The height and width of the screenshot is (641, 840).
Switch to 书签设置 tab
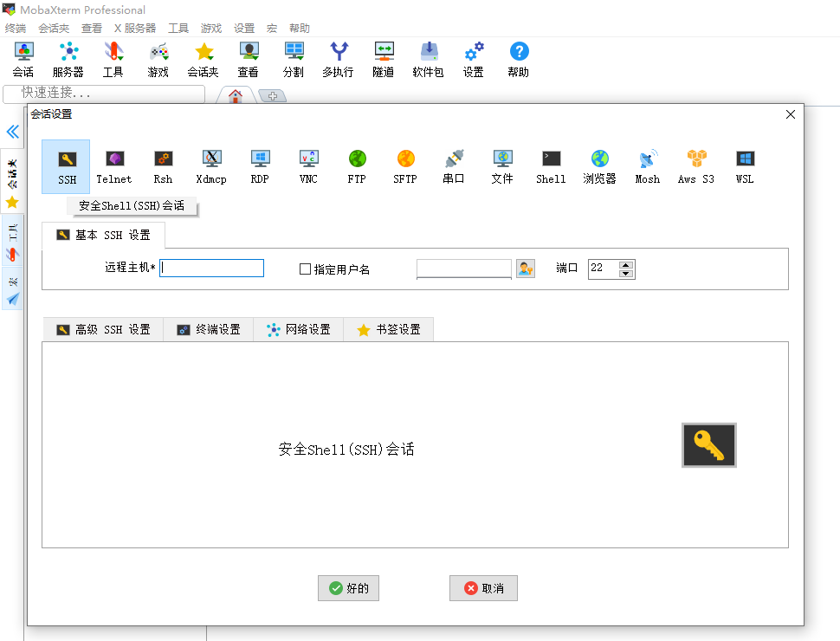point(389,330)
